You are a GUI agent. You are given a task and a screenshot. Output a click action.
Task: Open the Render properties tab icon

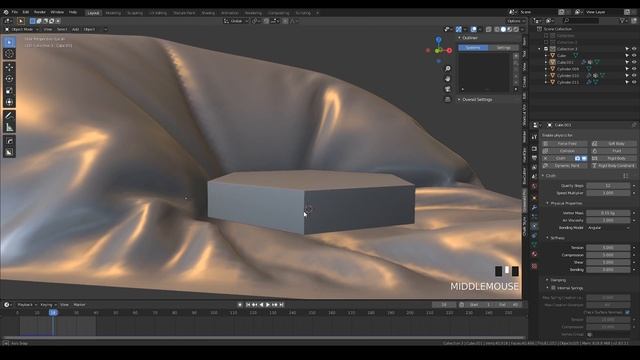pos(534,148)
